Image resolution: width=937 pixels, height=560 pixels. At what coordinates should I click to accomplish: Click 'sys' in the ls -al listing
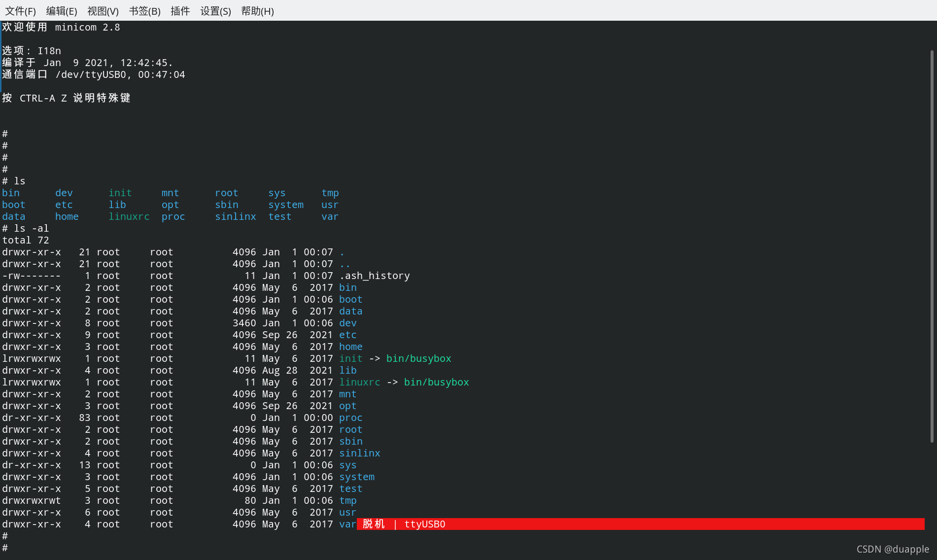tap(348, 465)
